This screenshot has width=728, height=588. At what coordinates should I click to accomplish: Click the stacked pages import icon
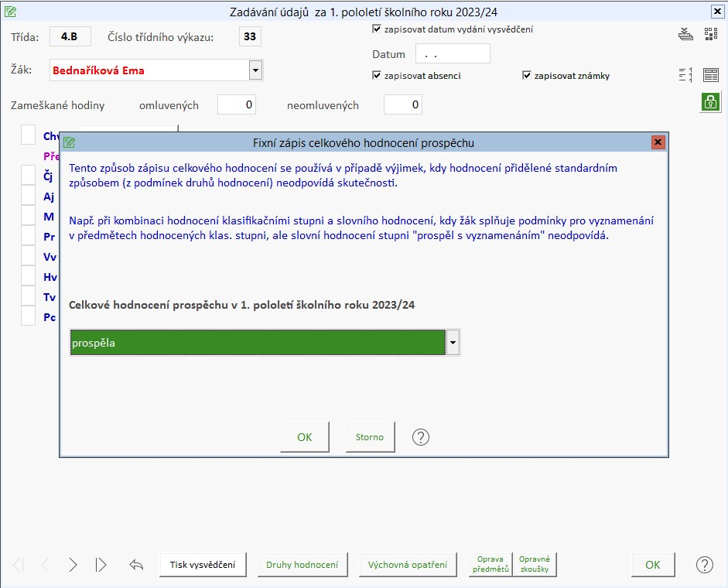click(685, 34)
